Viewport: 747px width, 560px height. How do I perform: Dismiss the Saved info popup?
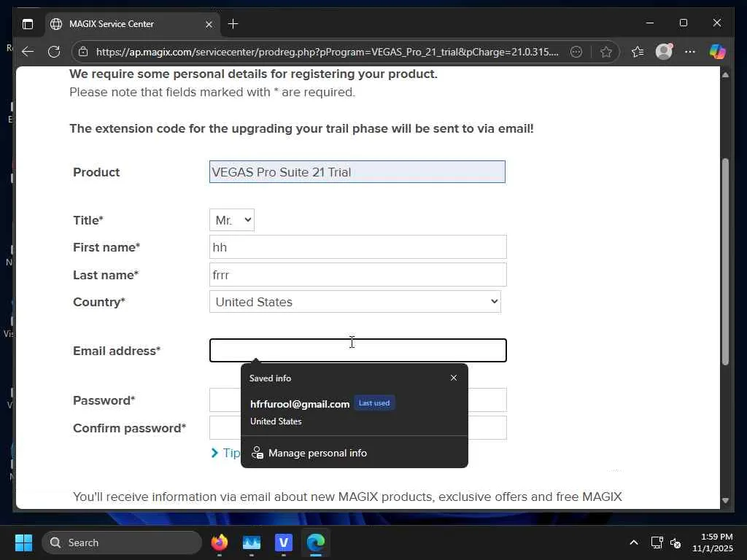click(454, 378)
